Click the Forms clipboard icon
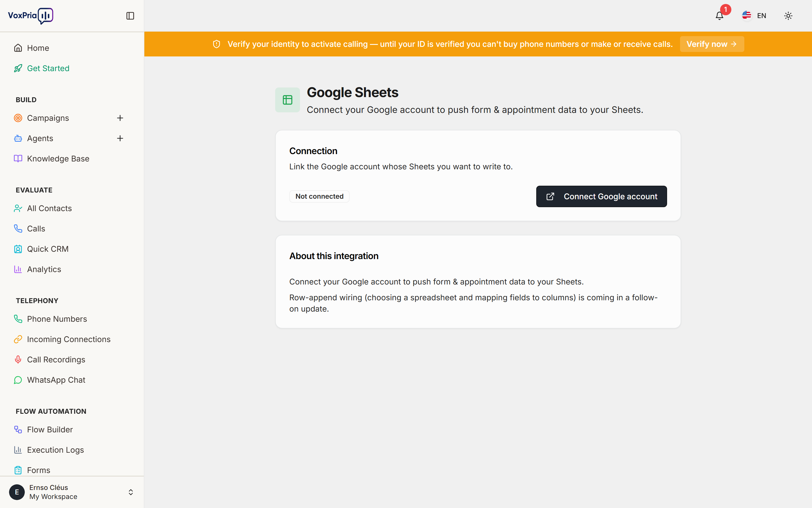 tap(18, 470)
